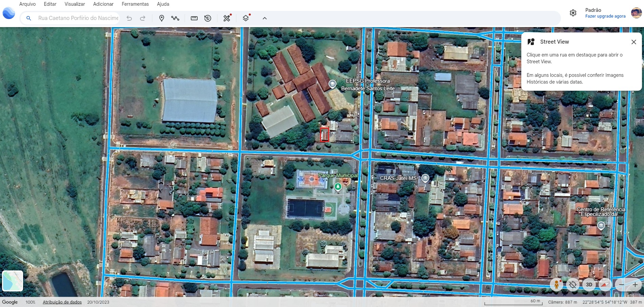
Task: Toggle the my location tracking button
Action: (573, 285)
